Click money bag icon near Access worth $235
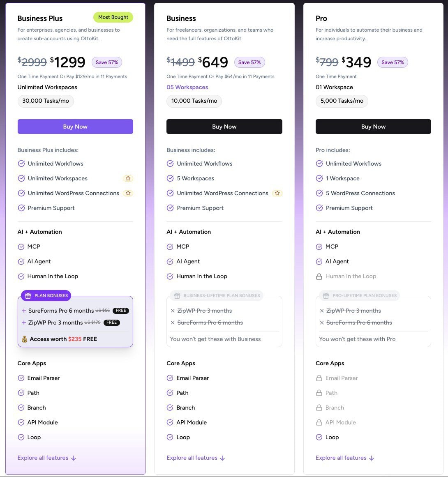 pyautogui.click(x=25, y=339)
